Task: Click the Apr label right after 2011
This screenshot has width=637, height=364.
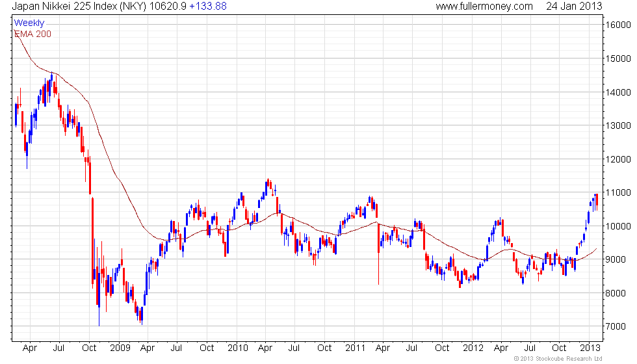Action: [383, 348]
